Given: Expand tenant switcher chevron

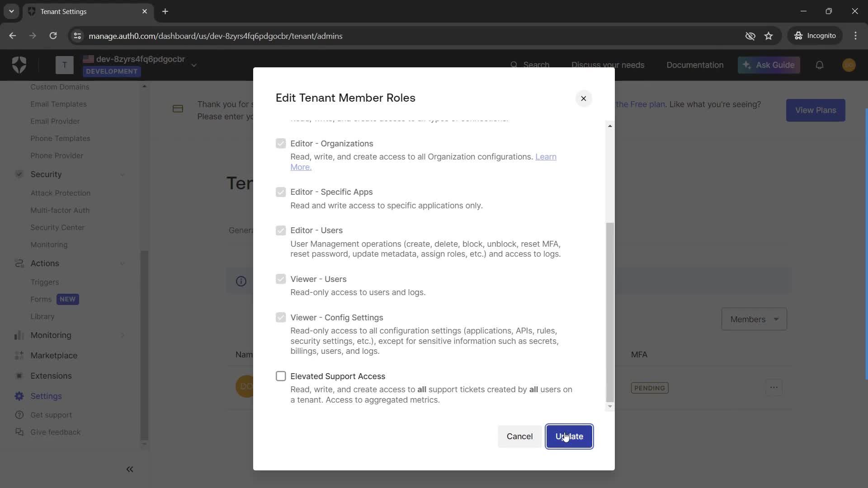Looking at the screenshot, I should coord(194,65).
